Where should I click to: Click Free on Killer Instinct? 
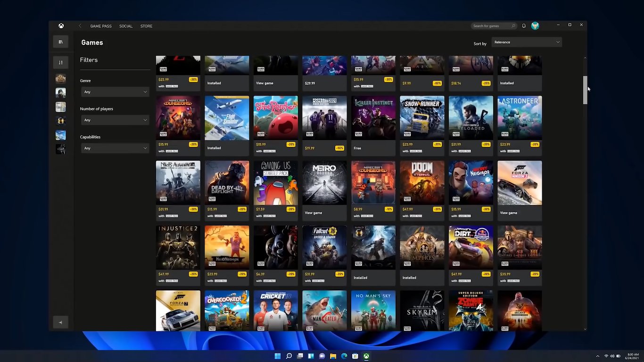[357, 148]
